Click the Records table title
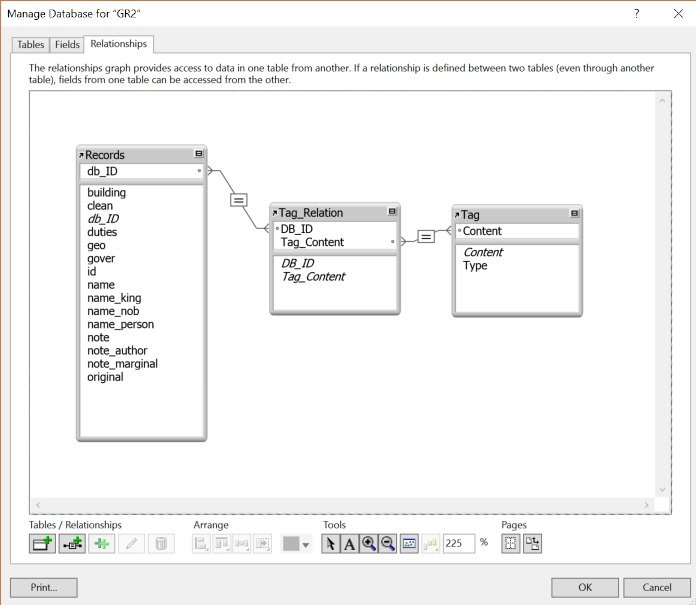The image size is (696, 605). 105,155
